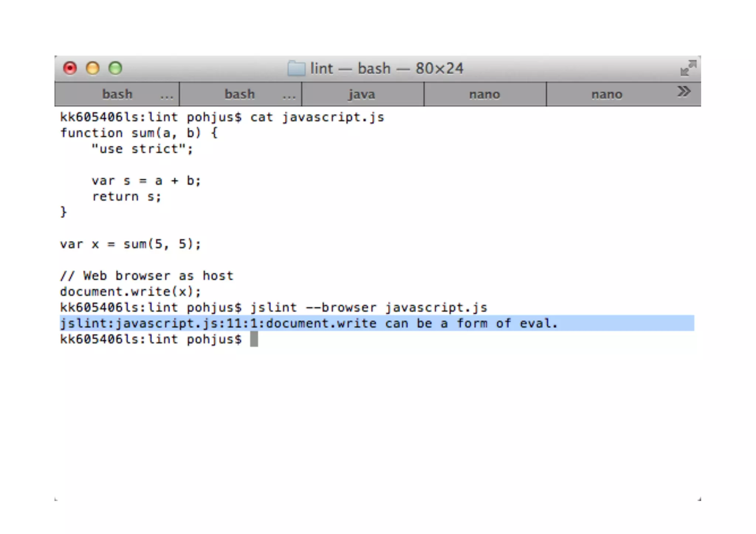Switch to the first bash tab
756x534 pixels.
pos(117,94)
